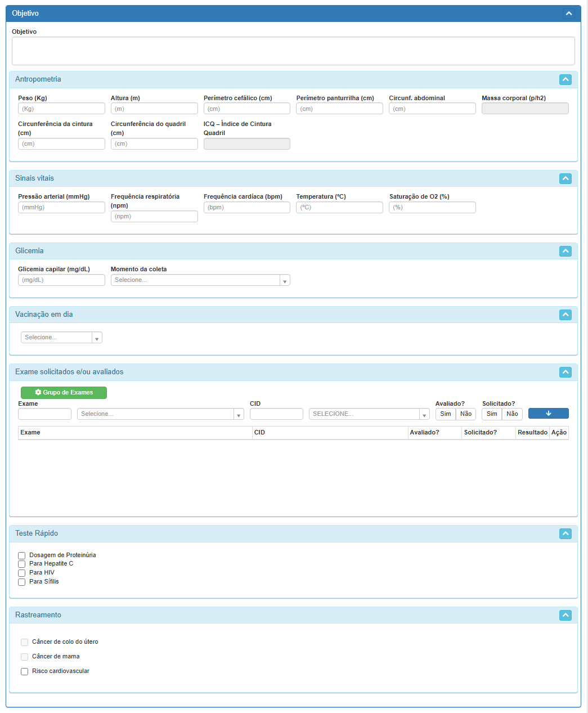Collapse the Vacinação em dia section chevron

pos(565,315)
